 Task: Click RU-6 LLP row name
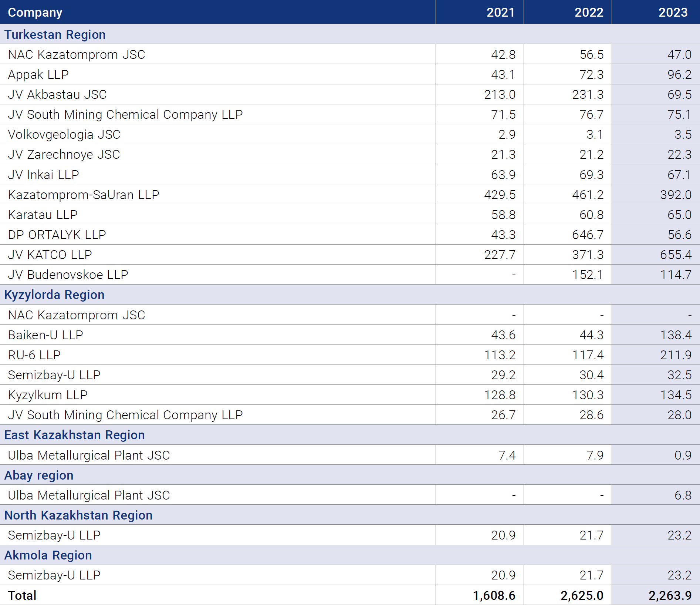[x=34, y=355]
